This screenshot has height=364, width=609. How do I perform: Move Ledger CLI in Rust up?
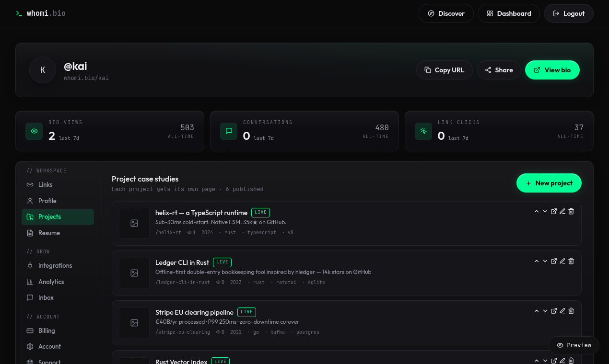[x=537, y=261]
